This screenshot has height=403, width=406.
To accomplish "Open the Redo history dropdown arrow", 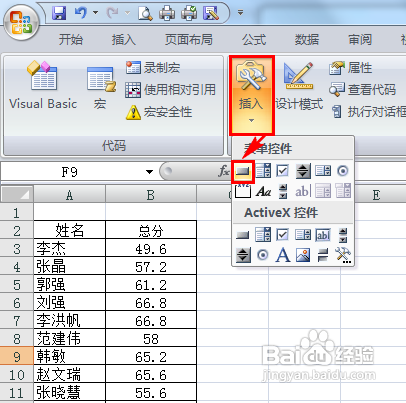I will click(x=127, y=13).
